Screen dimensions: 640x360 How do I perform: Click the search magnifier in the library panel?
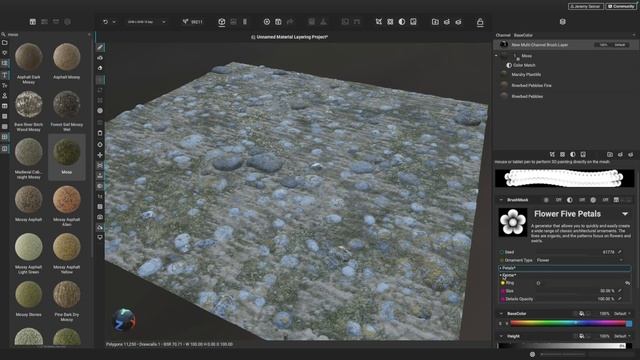pos(3,35)
